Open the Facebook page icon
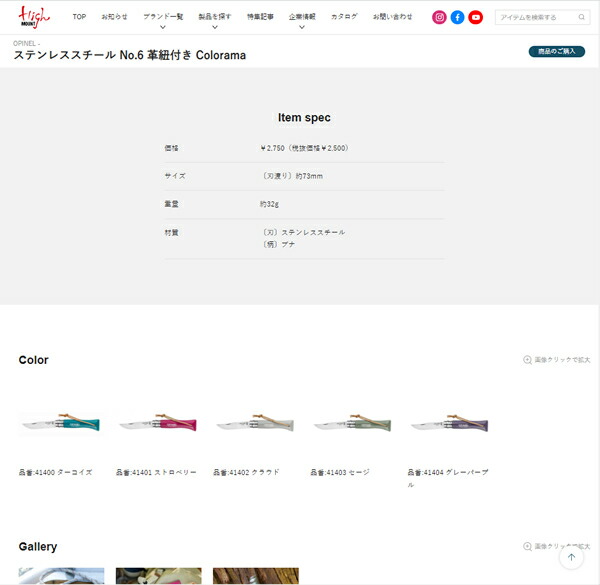Screen dimensions: 600x585 [457, 17]
